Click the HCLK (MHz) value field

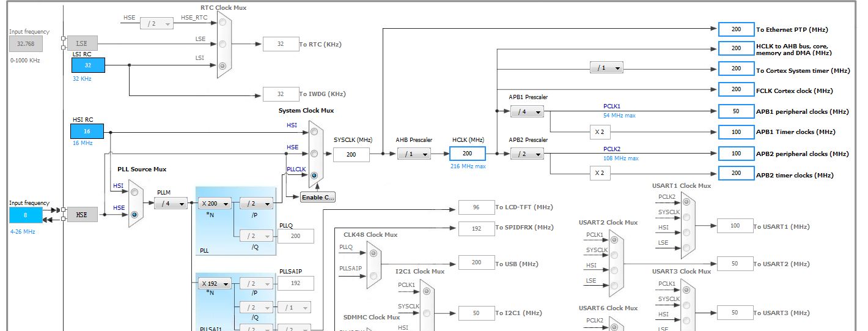468,154
